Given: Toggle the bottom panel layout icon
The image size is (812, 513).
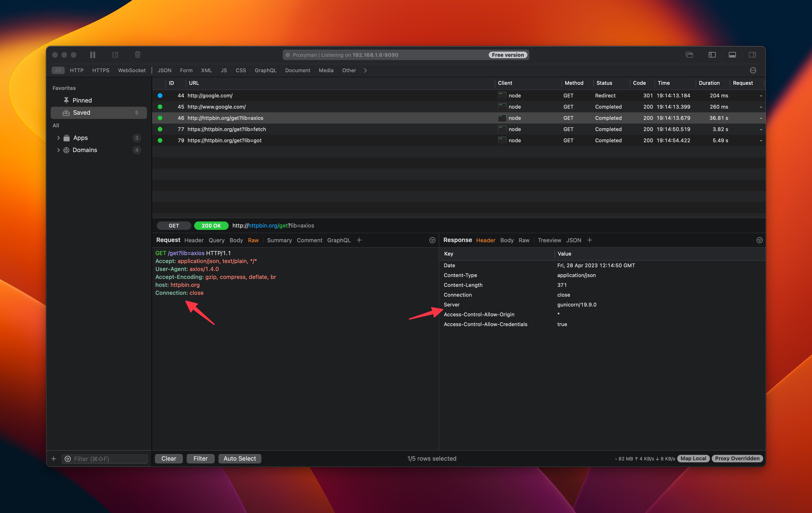Looking at the screenshot, I should [732, 55].
